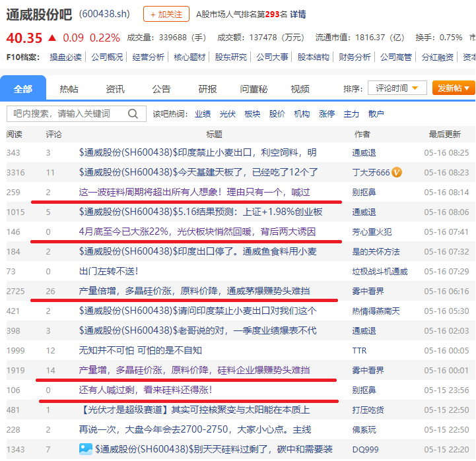Screen dimensions: 476x461
Task: Open post 无知并不可怕 可怕的是不自知
Action: coord(140,350)
